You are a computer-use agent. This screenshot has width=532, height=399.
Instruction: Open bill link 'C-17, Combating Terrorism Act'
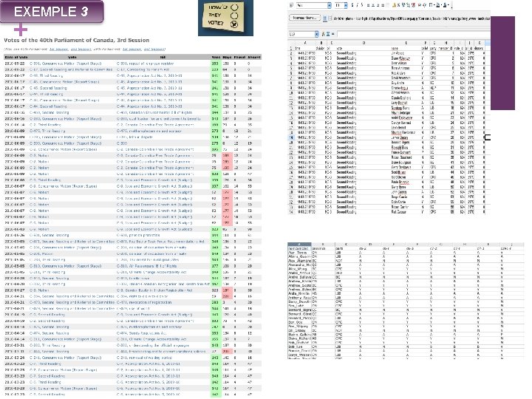click(143, 69)
